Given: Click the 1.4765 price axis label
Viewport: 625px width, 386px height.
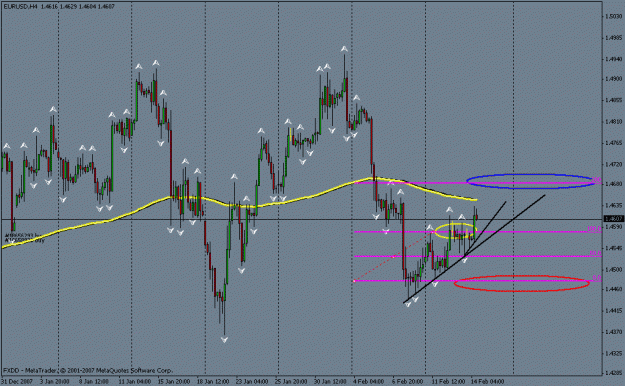Looking at the screenshot, I should tap(614, 143).
